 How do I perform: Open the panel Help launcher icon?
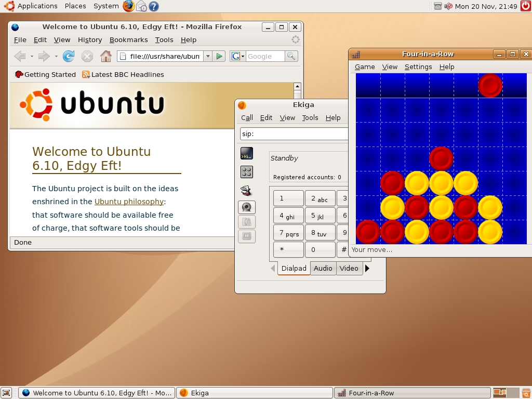(154, 6)
